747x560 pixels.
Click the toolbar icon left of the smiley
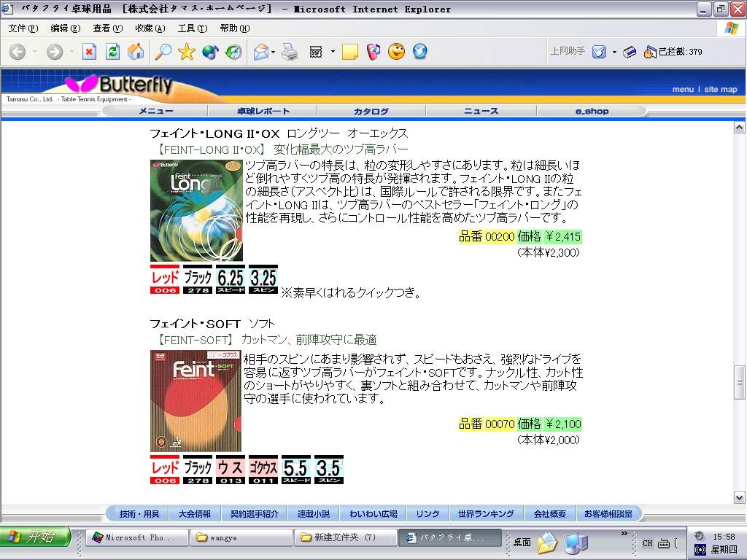[373, 52]
